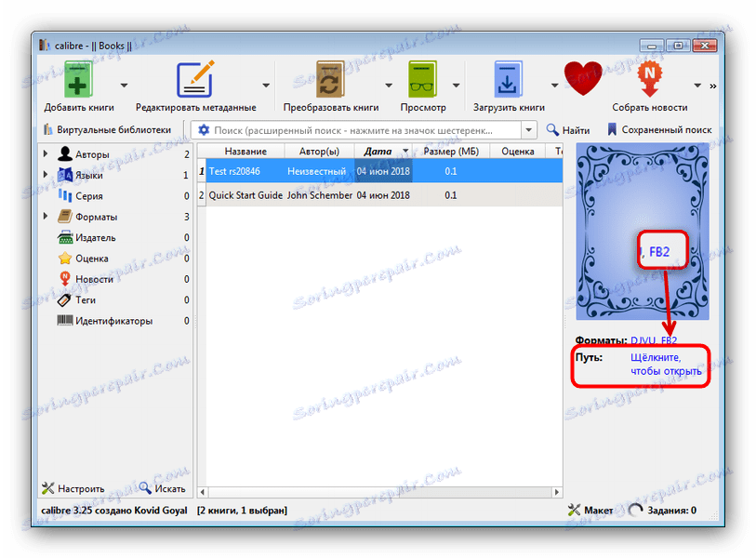
Task: Select the News category icon
Action: (64, 279)
